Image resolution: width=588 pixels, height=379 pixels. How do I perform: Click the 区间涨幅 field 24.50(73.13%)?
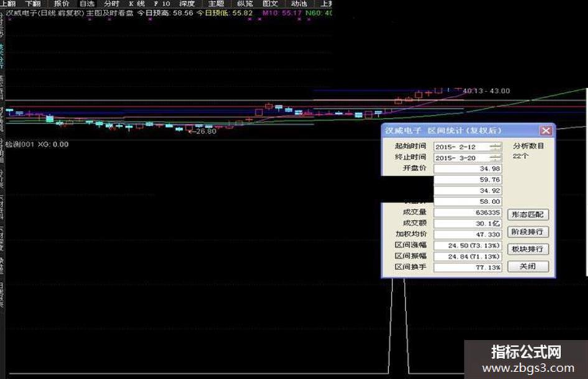[468, 245]
